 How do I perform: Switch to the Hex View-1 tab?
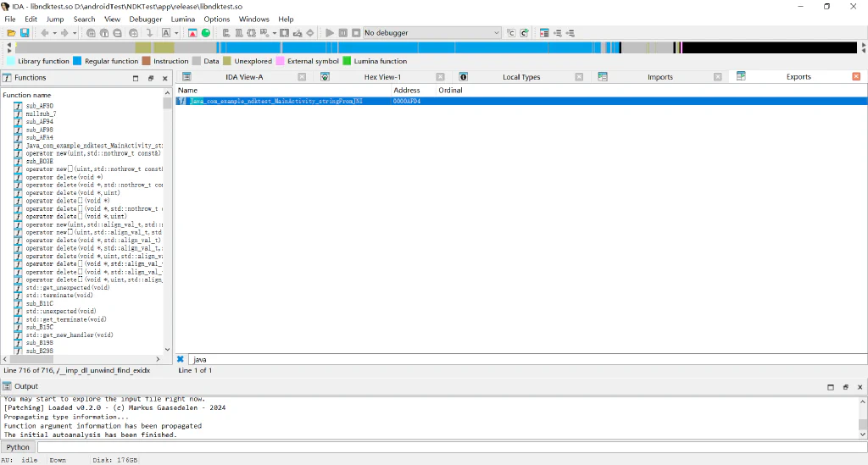click(x=382, y=77)
